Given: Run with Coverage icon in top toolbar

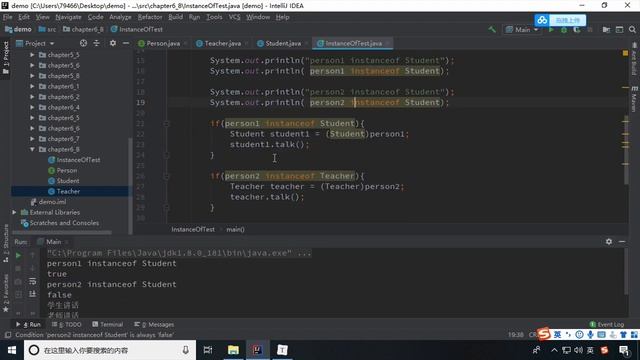Looking at the screenshot, I should click(576, 29).
